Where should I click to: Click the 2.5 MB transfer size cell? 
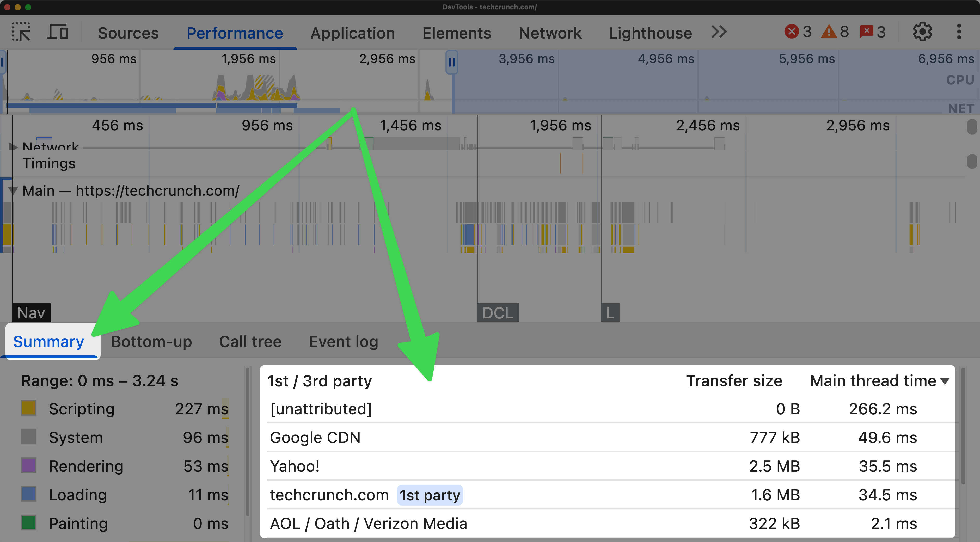click(775, 466)
